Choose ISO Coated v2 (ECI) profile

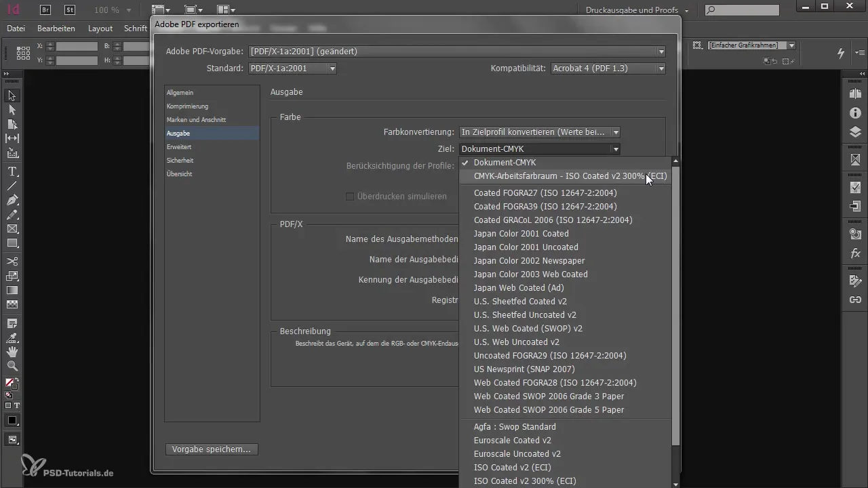pos(565,468)
